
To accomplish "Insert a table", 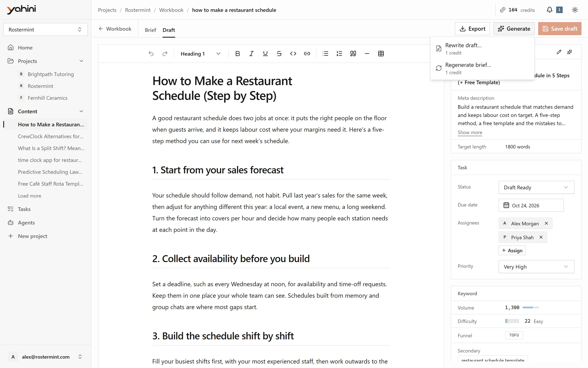I will coord(381,54).
